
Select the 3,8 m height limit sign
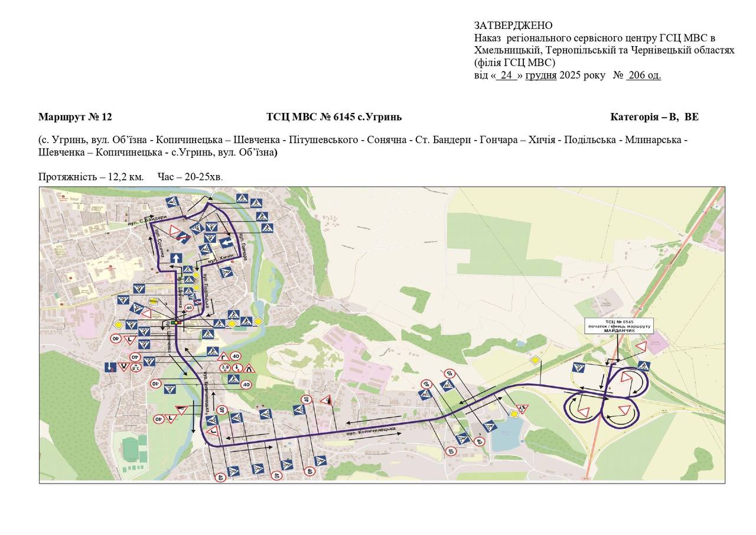(x=225, y=368)
